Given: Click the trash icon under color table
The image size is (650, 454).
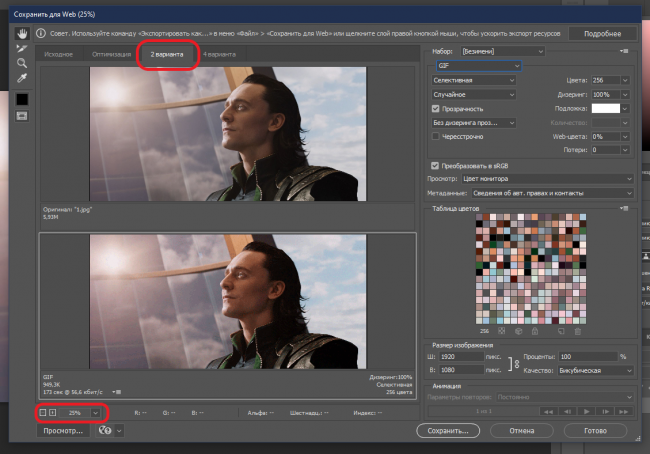Looking at the screenshot, I should 578,331.
